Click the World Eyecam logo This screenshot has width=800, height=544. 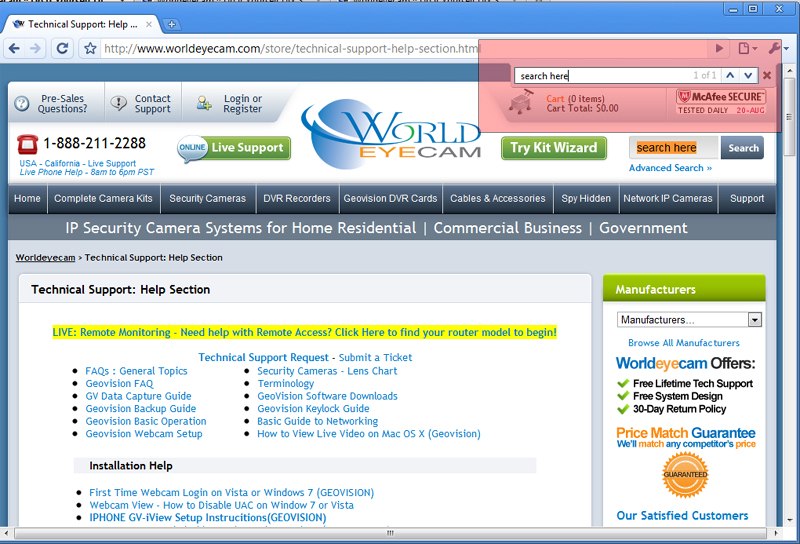click(x=392, y=134)
